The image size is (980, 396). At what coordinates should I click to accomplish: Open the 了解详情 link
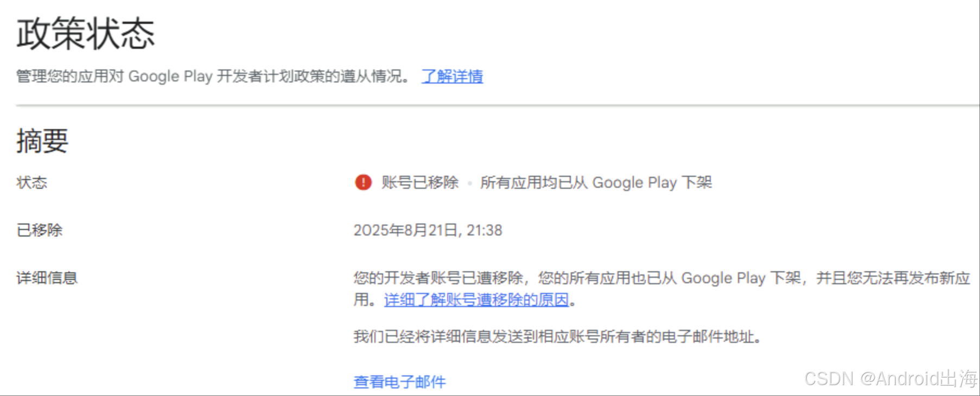tap(452, 76)
